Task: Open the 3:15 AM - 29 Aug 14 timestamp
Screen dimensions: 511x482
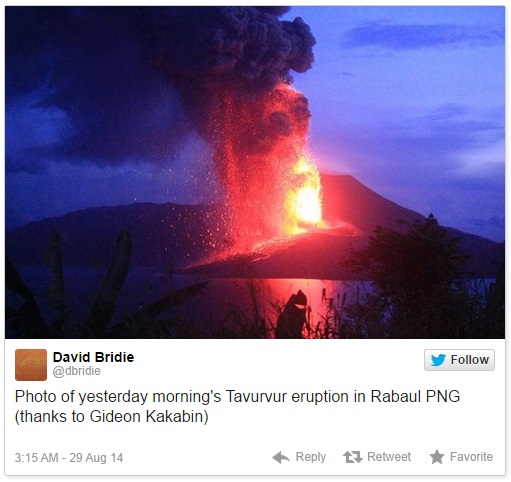Action: click(x=69, y=458)
